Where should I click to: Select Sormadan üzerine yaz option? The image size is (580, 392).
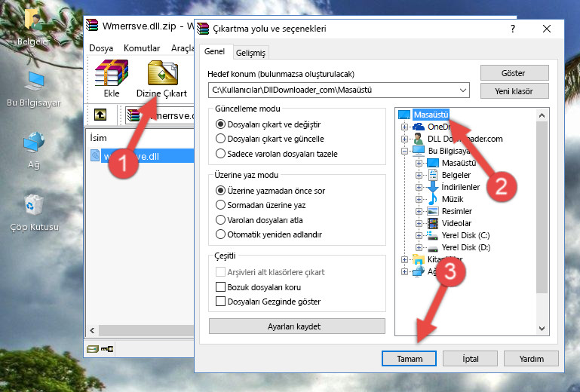click(220, 205)
